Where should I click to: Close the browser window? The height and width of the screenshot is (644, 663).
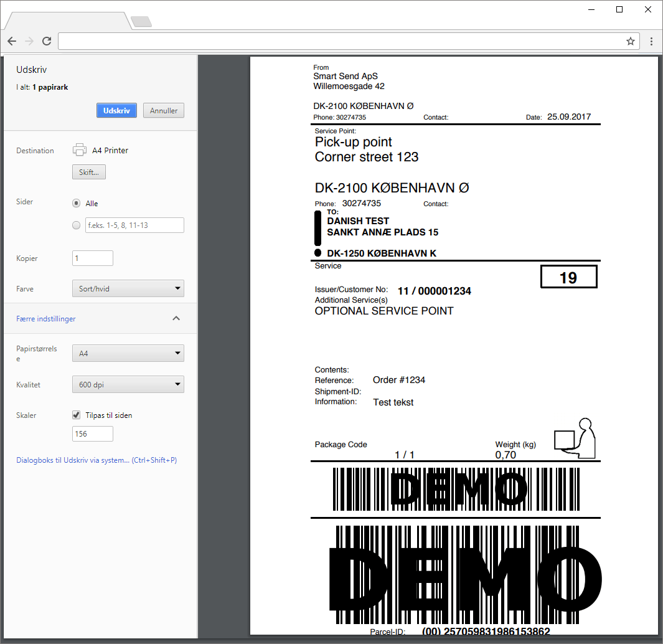point(647,9)
